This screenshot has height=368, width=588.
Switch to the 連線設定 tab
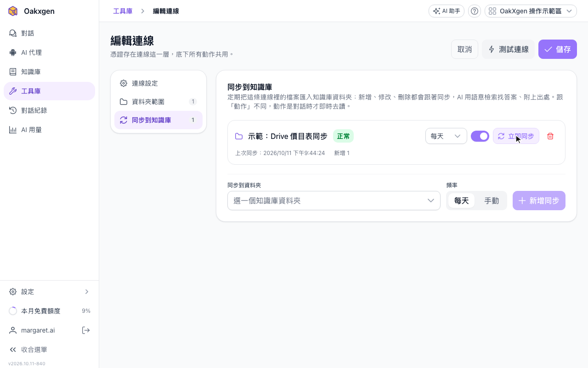(158, 83)
